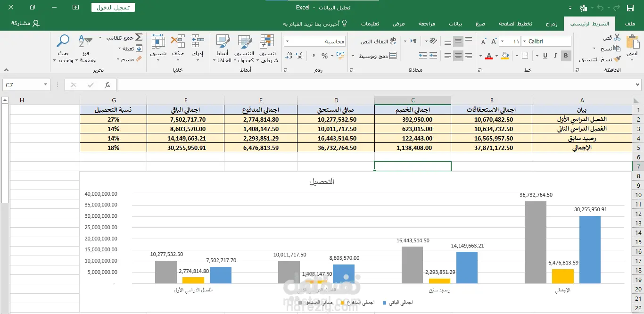Click the Decrease Font Size icon
Viewport: 644px width, 314px height.
[483, 41]
